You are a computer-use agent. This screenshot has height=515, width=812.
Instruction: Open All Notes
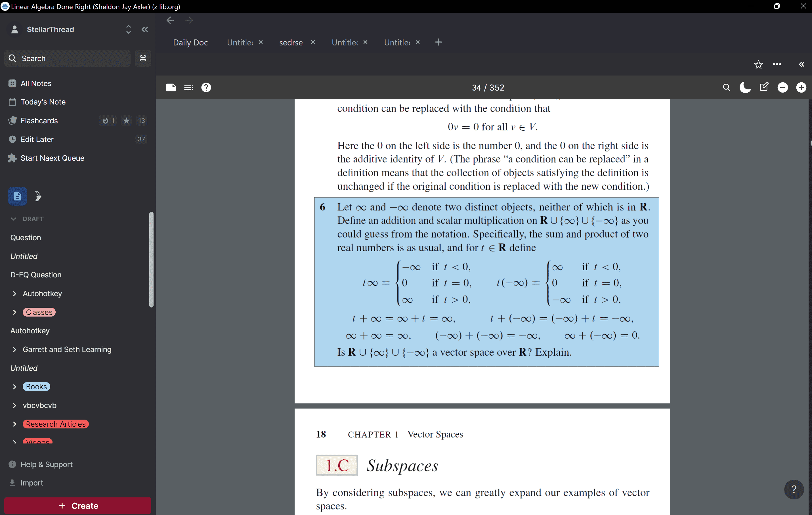36,83
